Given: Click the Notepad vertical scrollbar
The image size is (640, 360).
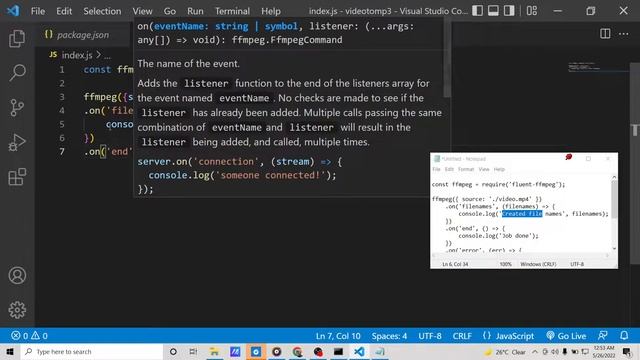Looking at the screenshot, I should 614,200.
